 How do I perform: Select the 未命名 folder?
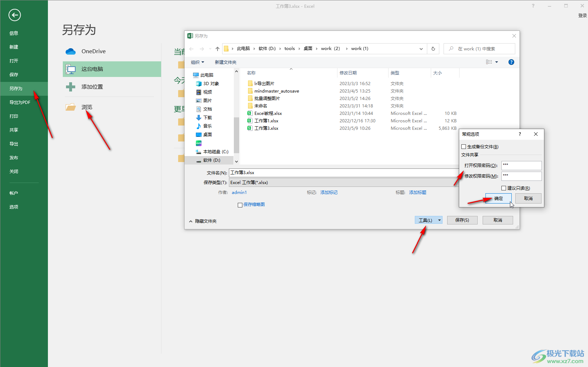(257, 106)
